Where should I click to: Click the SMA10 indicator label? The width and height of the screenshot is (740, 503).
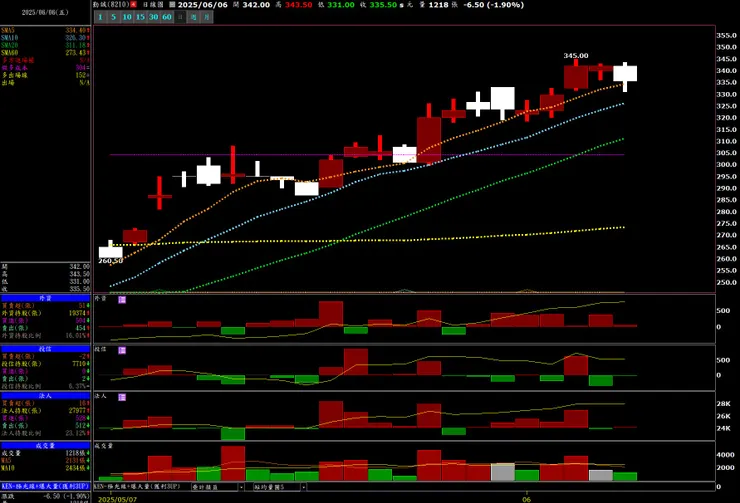coord(9,38)
